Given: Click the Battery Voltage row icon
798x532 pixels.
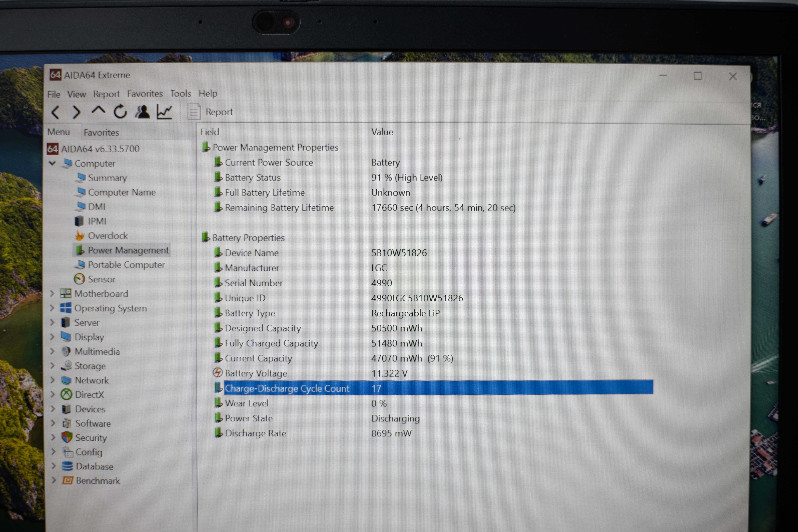Looking at the screenshot, I should (218, 373).
